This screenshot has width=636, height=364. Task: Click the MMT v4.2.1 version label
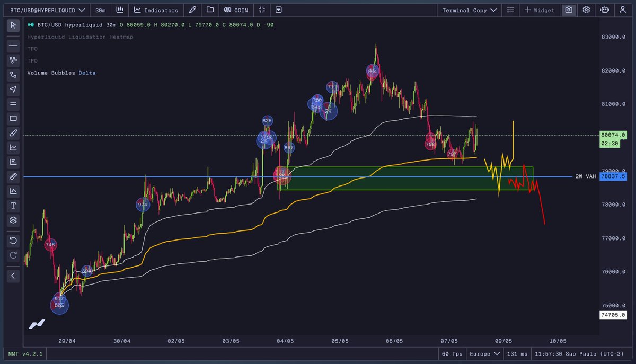pos(25,353)
